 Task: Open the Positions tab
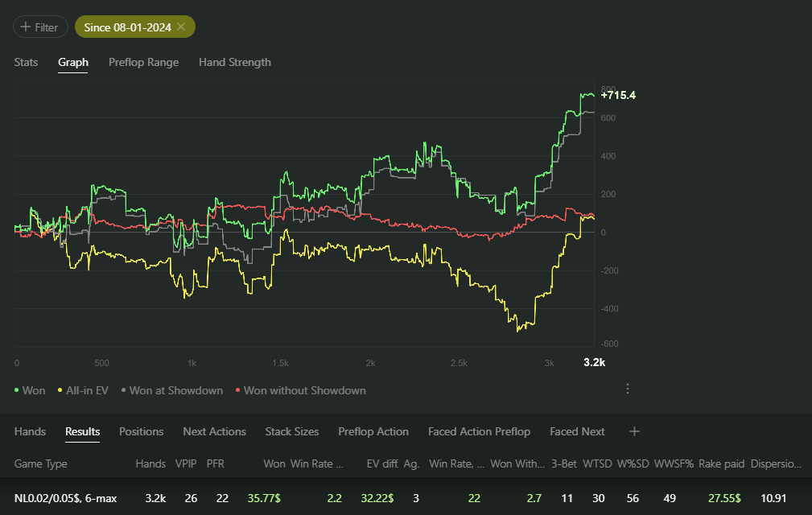pos(142,431)
